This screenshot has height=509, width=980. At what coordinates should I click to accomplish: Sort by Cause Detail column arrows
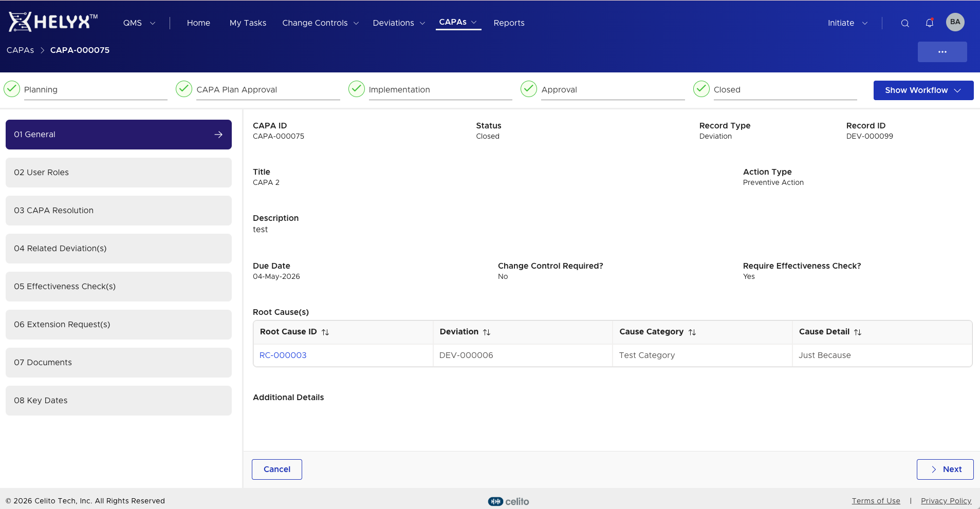point(858,332)
